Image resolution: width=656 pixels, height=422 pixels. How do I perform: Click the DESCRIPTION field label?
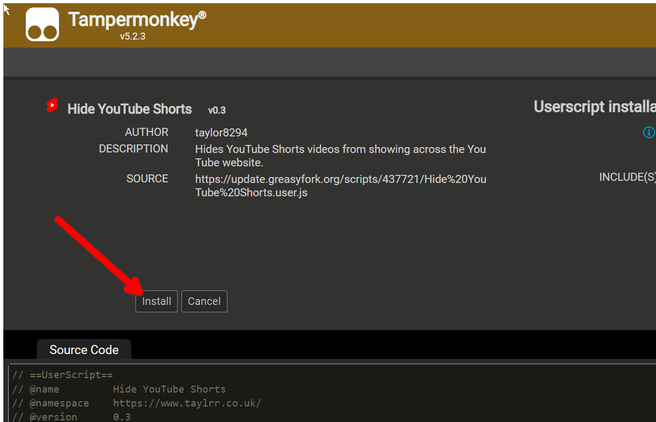point(133,149)
